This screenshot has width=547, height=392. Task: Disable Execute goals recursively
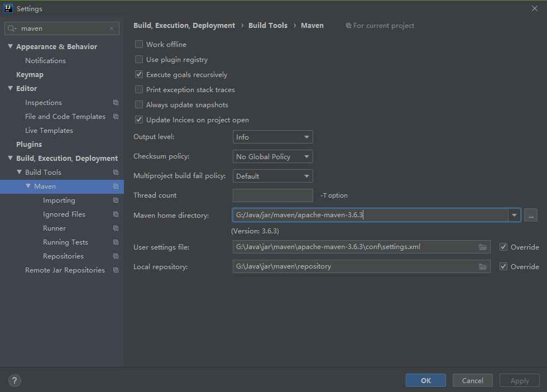pyautogui.click(x=139, y=74)
